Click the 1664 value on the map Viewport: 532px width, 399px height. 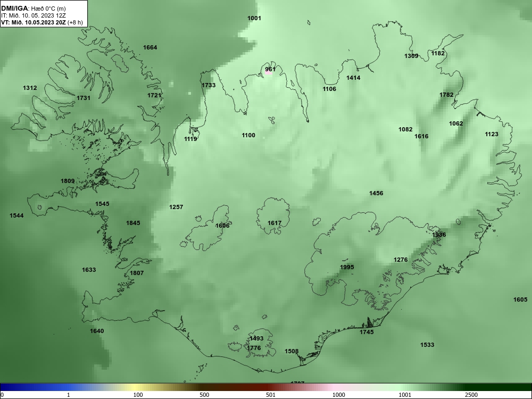coord(150,47)
